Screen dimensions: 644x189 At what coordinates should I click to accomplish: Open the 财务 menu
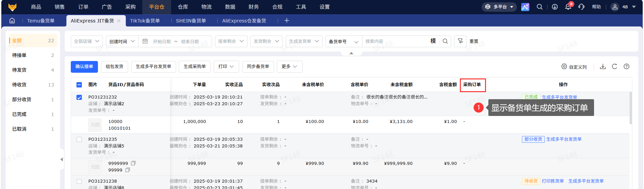click(254, 7)
